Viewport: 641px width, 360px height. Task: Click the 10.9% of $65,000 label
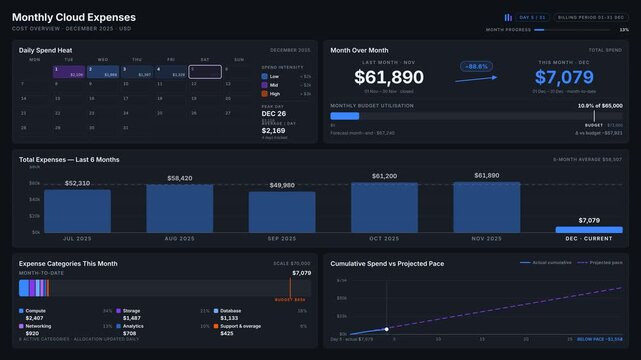600,106
